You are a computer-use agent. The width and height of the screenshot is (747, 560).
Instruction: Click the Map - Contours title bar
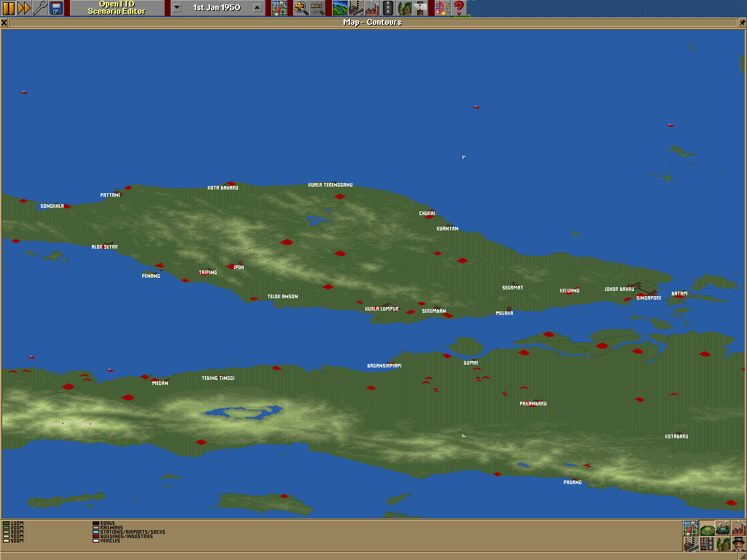coord(373,23)
